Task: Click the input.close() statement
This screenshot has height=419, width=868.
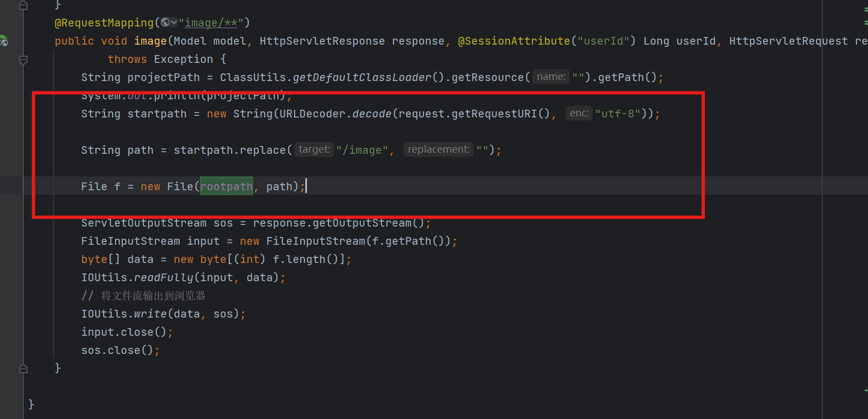Action: pyautogui.click(x=127, y=332)
